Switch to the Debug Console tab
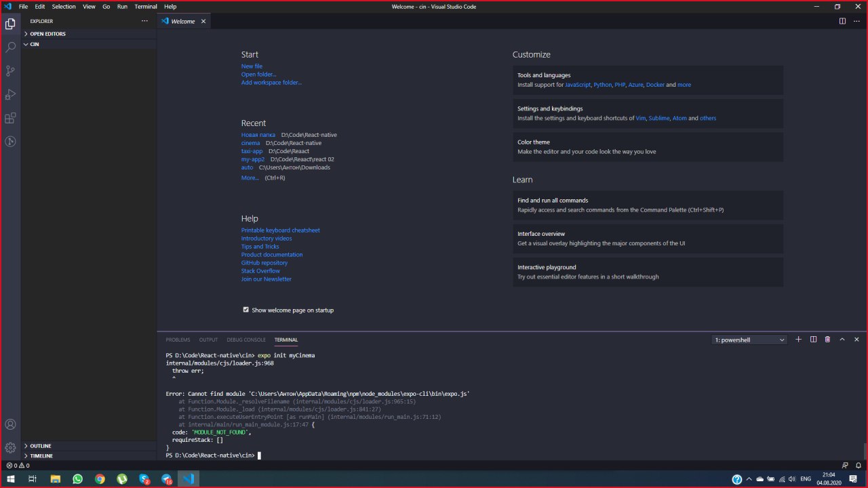This screenshot has width=868, height=488. (246, 340)
